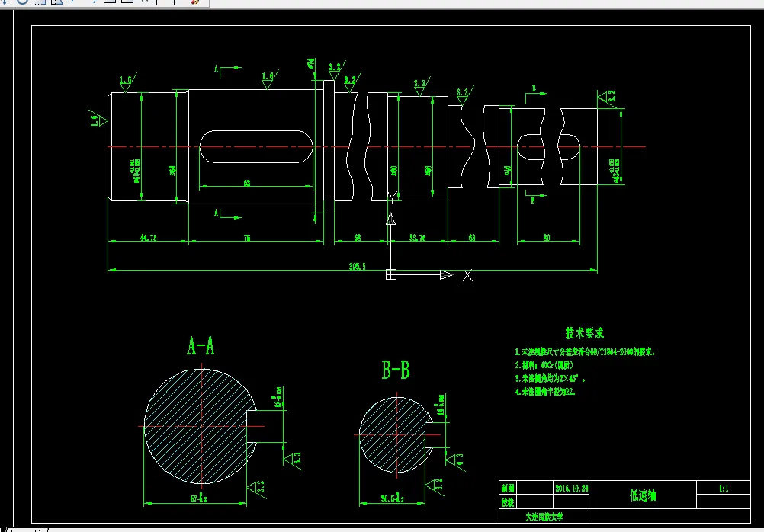Select the 80 length dimension
The image size is (764, 532).
tap(546, 238)
